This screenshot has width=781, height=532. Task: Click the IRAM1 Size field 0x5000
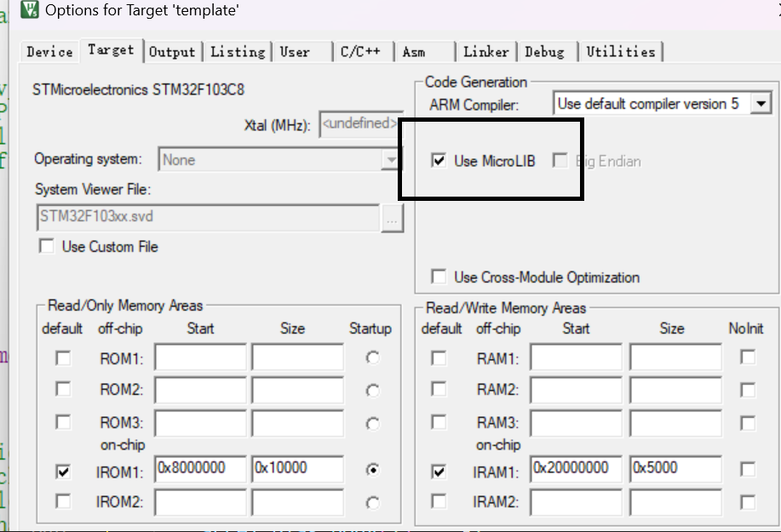(x=676, y=468)
